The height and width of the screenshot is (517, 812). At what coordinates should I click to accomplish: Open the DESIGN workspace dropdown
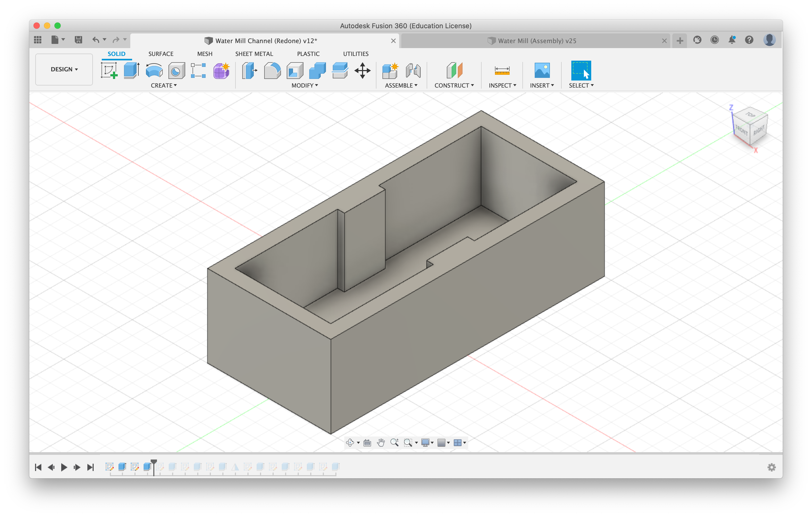64,70
